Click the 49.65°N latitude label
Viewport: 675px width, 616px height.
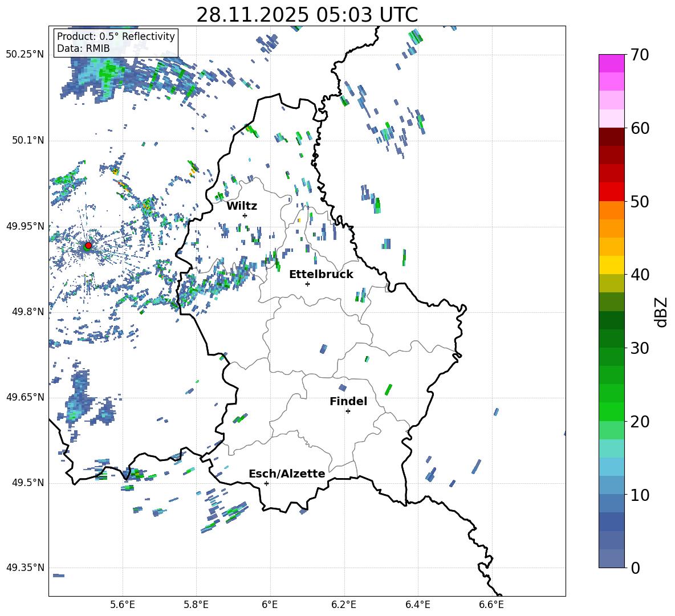[x=25, y=397]
